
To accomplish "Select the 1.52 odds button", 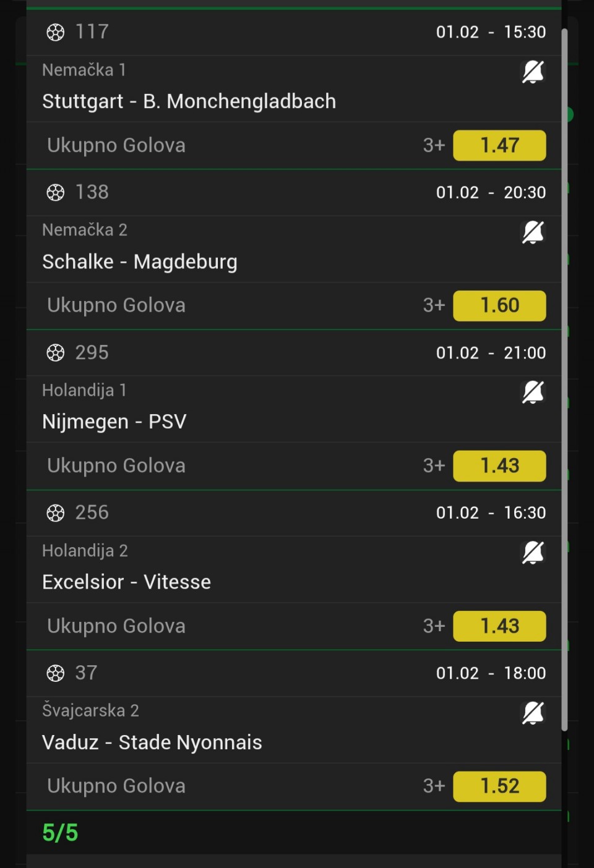I will [x=499, y=786].
